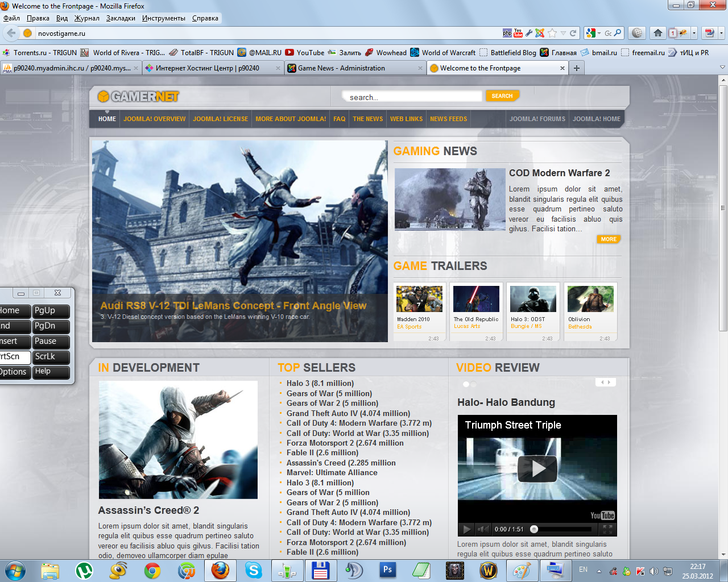Open new tab with plus button
The height and width of the screenshot is (582, 728).
(576, 68)
